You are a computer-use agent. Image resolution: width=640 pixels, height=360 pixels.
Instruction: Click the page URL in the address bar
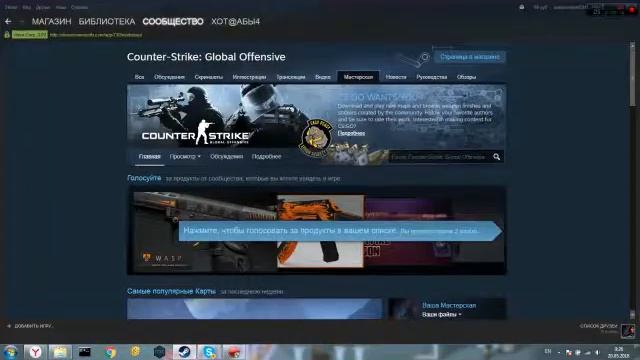pyautogui.click(x=96, y=35)
